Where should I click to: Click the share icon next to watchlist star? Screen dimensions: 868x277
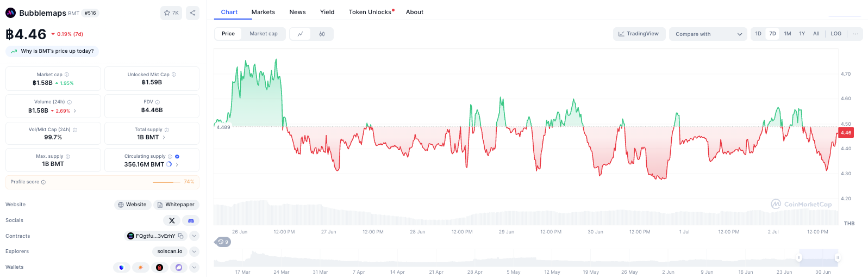(x=192, y=13)
